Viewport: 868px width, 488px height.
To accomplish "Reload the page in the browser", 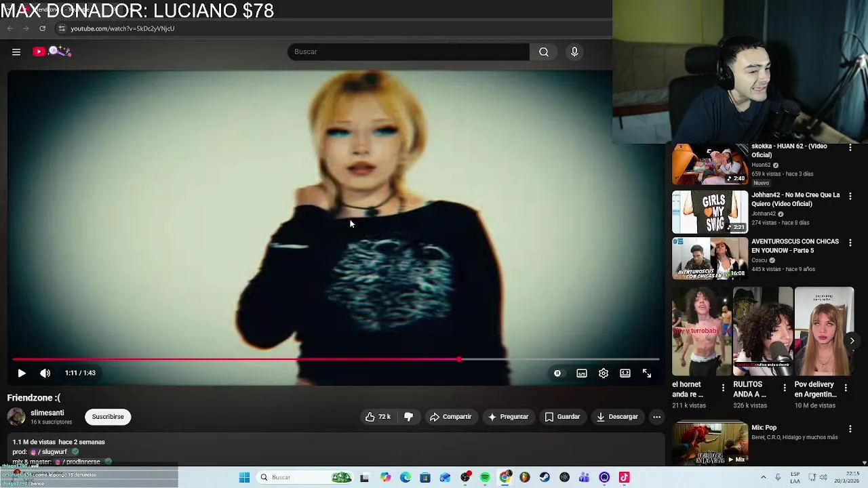I will pos(42,28).
